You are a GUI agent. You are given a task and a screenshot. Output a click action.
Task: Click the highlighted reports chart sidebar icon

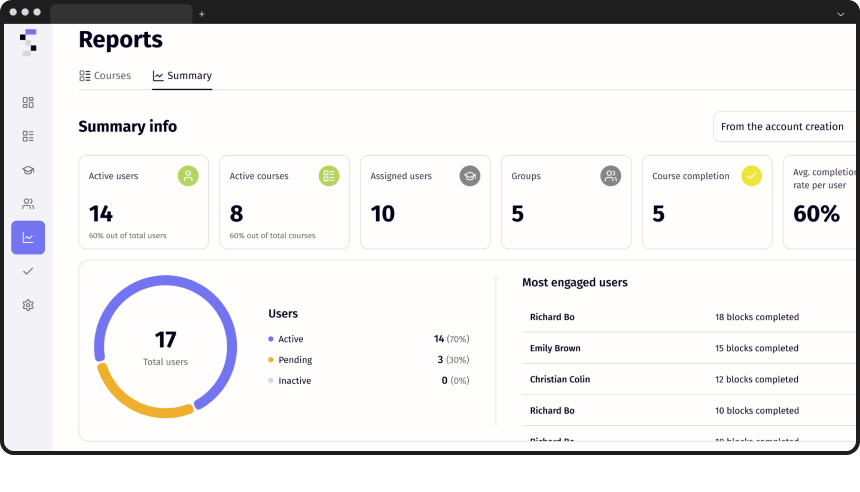[x=28, y=238]
